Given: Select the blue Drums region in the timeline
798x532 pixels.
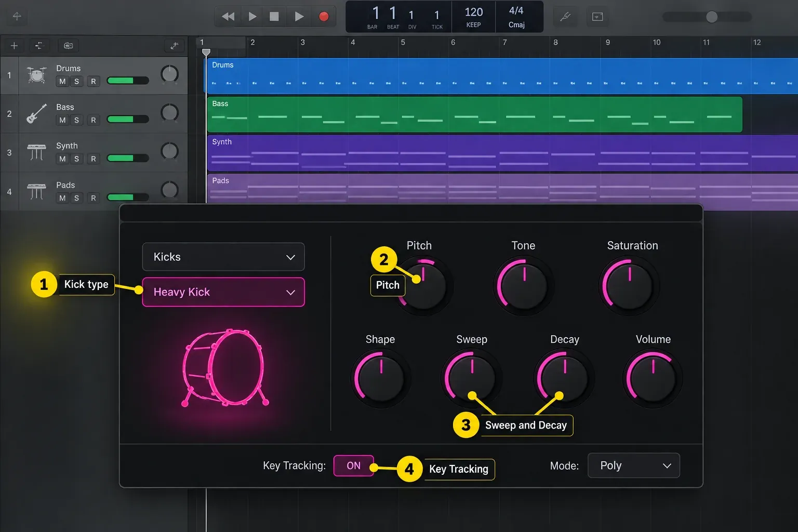Looking at the screenshot, I should click(502, 76).
